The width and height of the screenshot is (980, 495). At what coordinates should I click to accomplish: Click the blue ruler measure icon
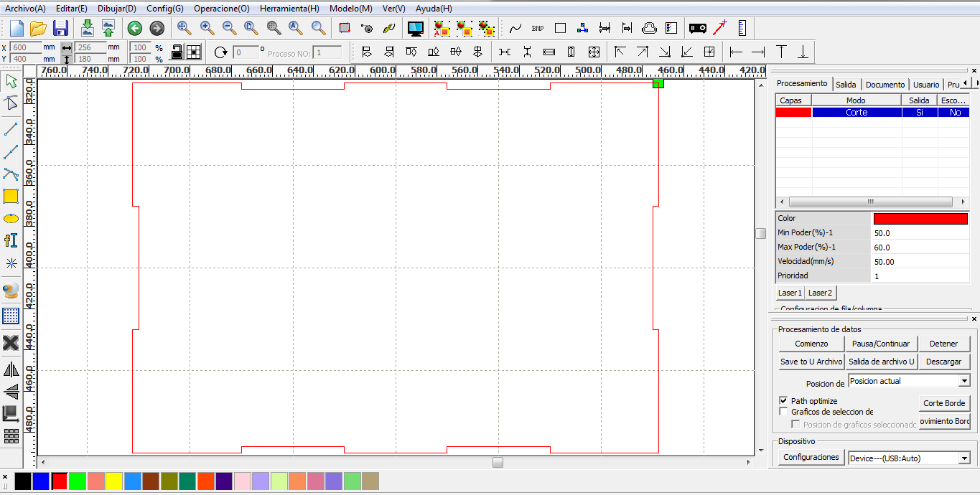coord(742,28)
